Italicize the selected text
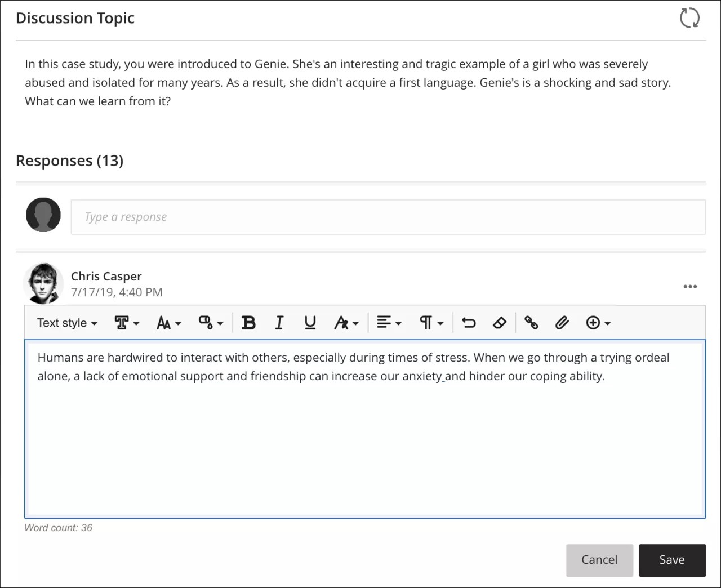This screenshot has height=588, width=721. click(x=279, y=322)
